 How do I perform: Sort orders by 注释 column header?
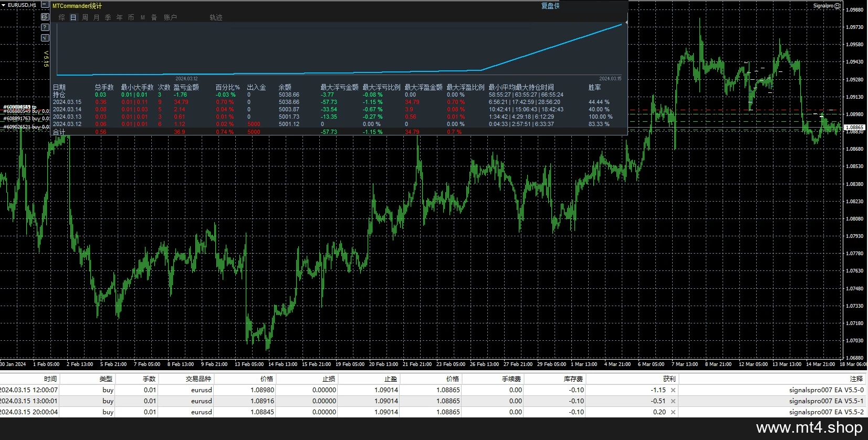tap(856, 379)
